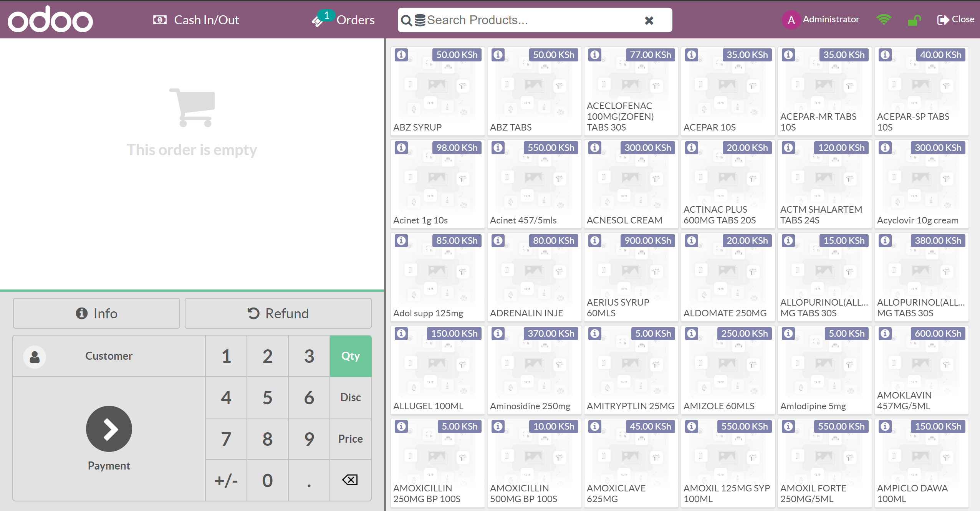Click the green wifi status icon
Image resolution: width=980 pixels, height=511 pixels.
click(884, 20)
